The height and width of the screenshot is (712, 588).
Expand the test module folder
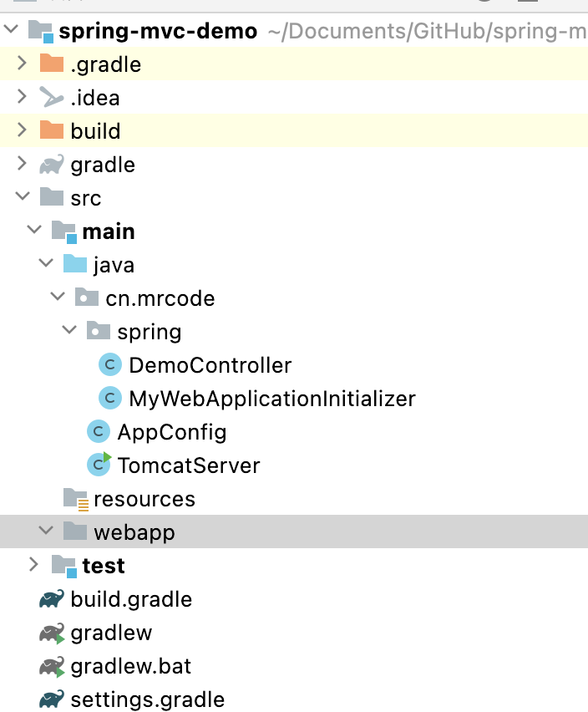click(33, 566)
